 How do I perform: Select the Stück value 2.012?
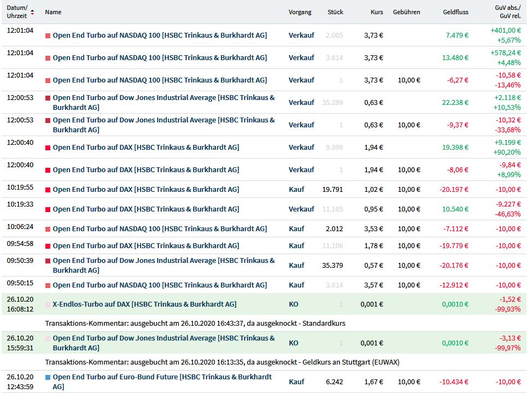[334, 228]
